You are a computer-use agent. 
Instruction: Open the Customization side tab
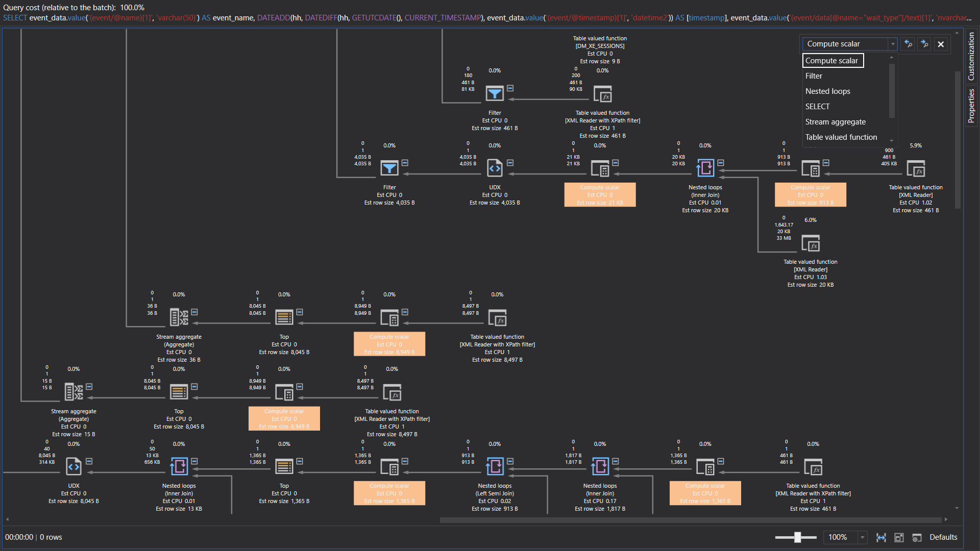[x=971, y=56]
